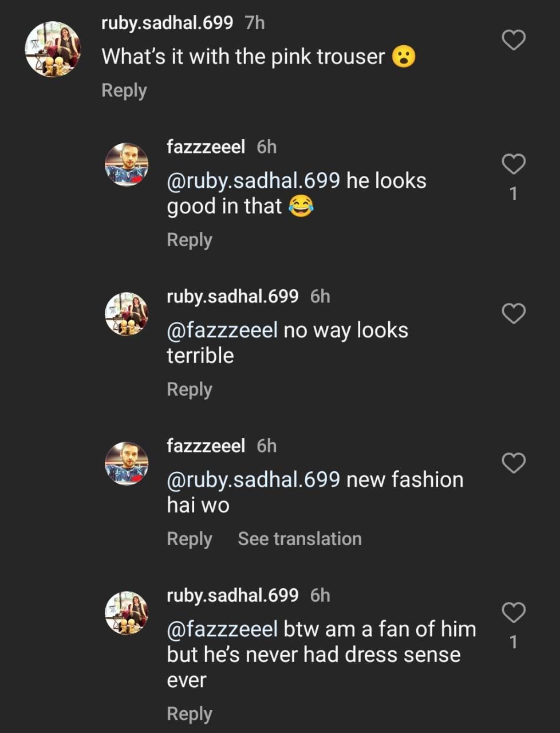Image resolution: width=560 pixels, height=733 pixels.
Task: Like the 'no way looks terrible' reply
Action: tap(513, 313)
